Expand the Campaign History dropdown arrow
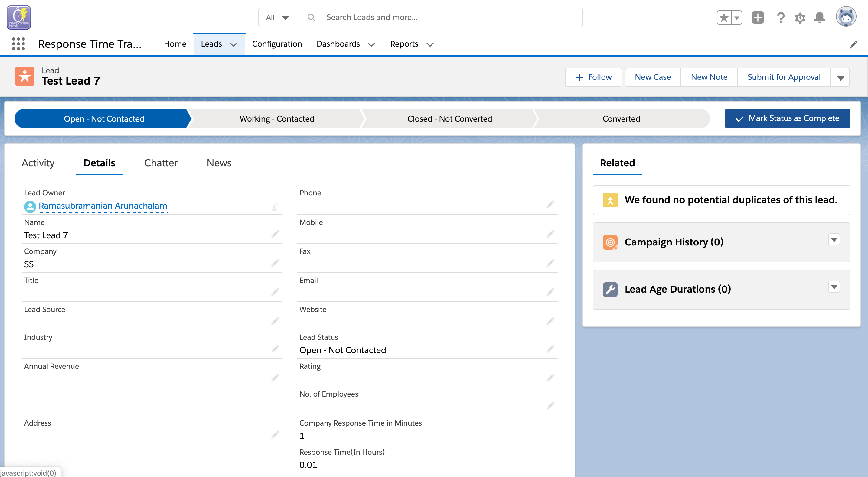The height and width of the screenshot is (477, 868). 834,240
